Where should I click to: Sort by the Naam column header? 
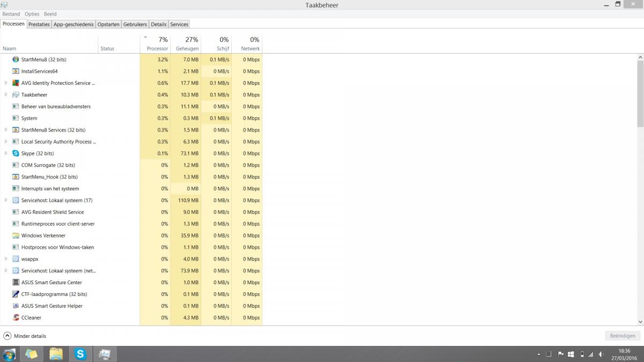pyautogui.click(x=49, y=43)
